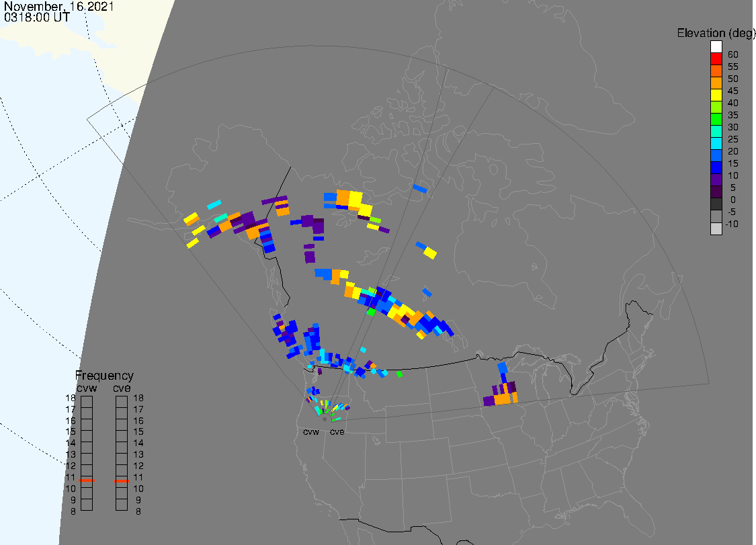Click the red cve frequency marker near 11

[x=122, y=481]
